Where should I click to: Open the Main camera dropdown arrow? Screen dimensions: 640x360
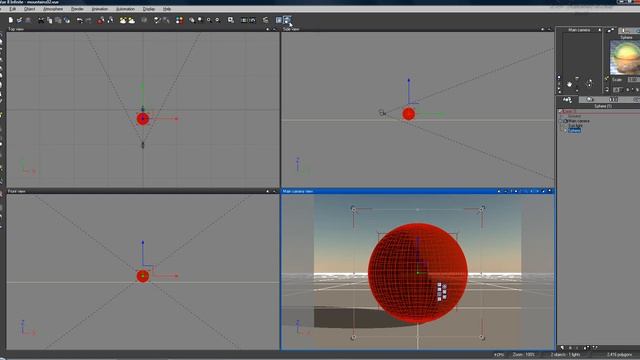(x=600, y=30)
